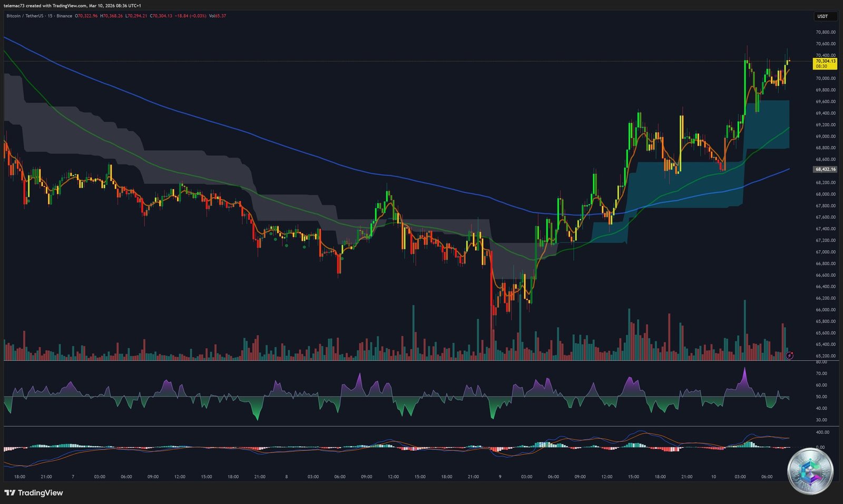Click the 08:30 countdown timer under the price
The image size is (843, 504).
[822, 67]
